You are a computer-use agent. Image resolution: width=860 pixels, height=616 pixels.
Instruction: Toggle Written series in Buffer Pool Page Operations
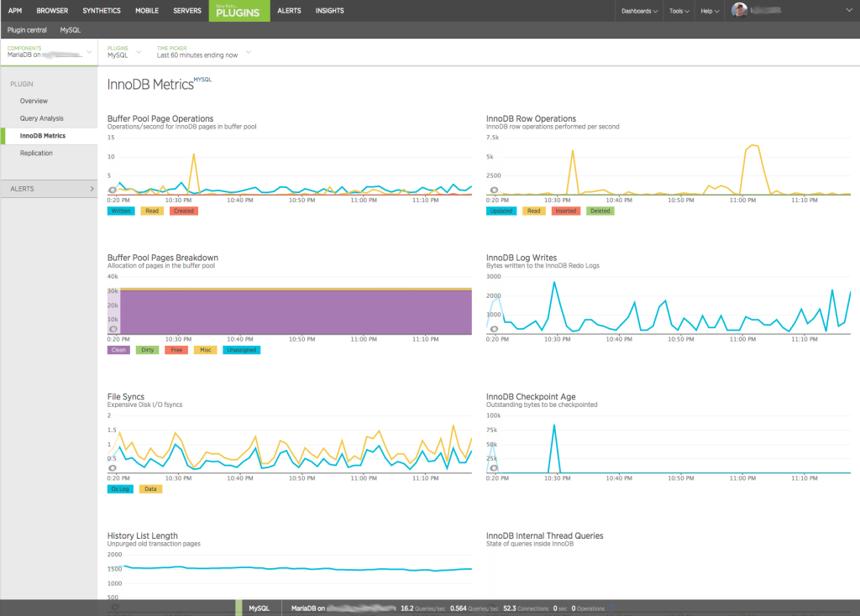click(x=121, y=211)
